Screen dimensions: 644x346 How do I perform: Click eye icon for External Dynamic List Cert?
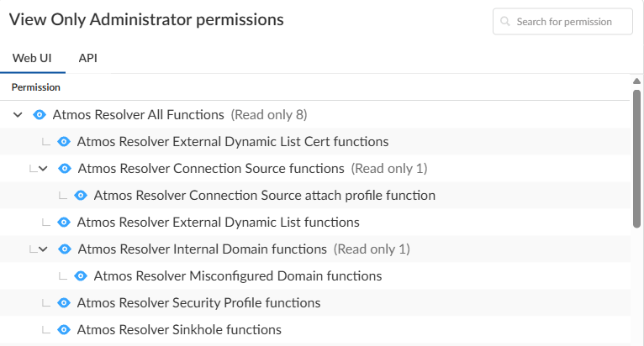click(63, 142)
